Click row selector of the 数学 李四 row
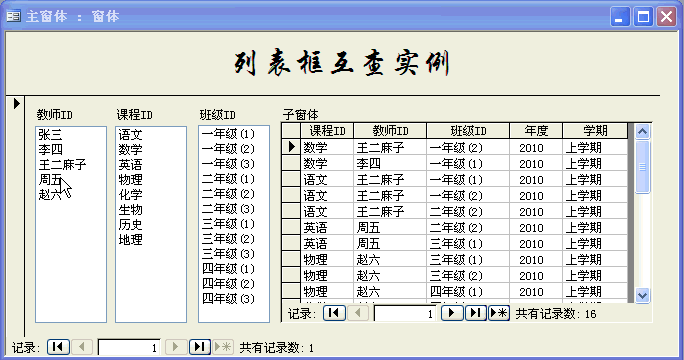 click(x=291, y=164)
